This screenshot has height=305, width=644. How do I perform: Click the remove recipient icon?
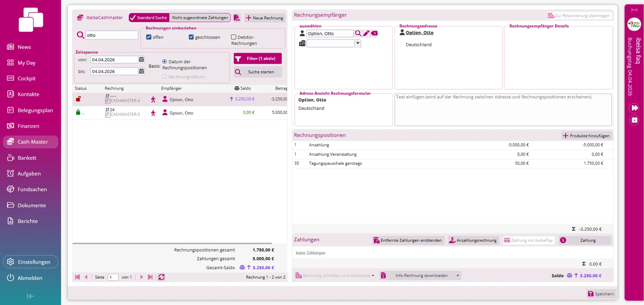374,33
